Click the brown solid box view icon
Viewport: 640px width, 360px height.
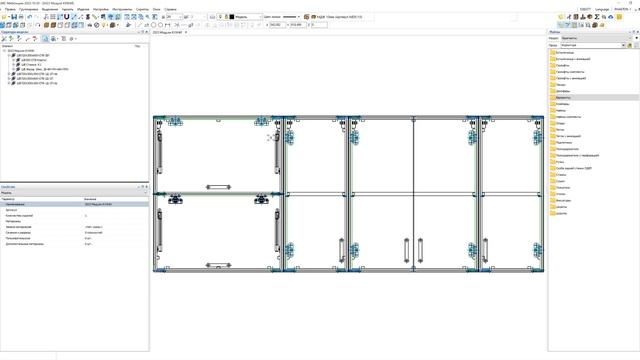(x=53, y=25)
